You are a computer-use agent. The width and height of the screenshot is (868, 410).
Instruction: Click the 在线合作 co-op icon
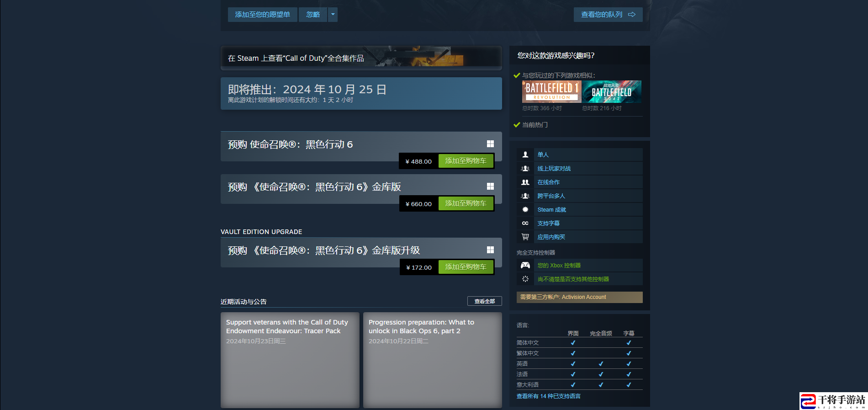(x=525, y=182)
